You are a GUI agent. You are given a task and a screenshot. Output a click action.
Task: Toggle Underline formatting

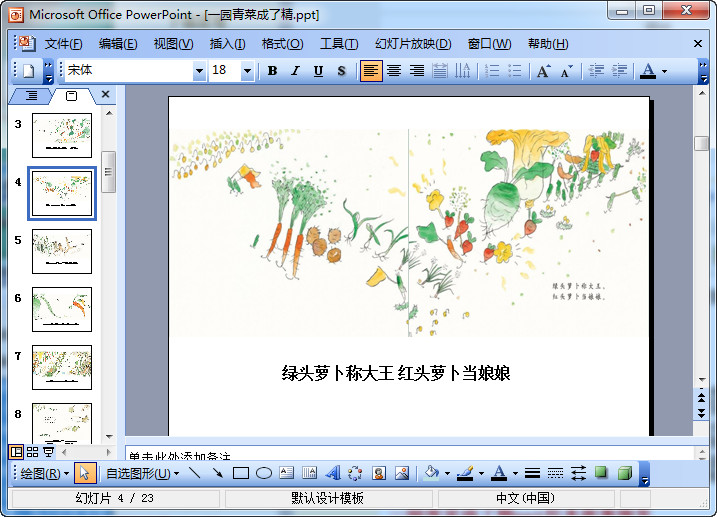318,71
